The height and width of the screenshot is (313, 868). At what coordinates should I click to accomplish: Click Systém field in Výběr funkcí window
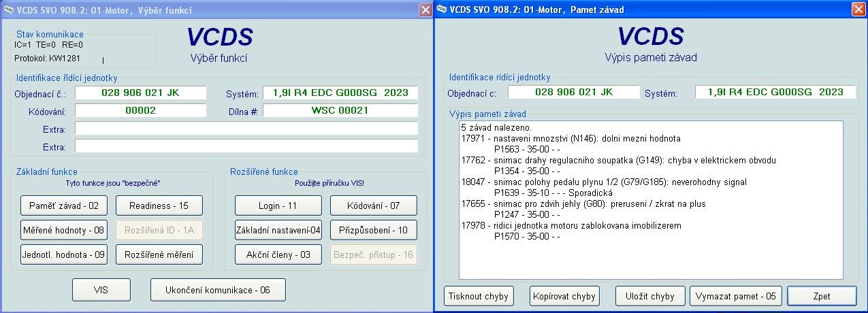tap(340, 93)
